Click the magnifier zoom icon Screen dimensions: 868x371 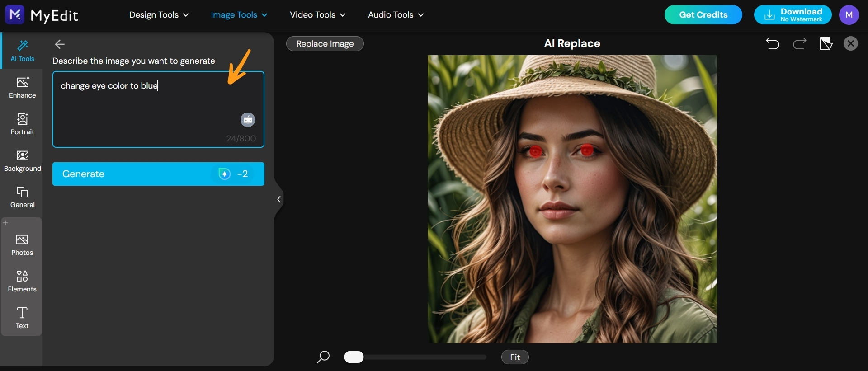coord(323,357)
